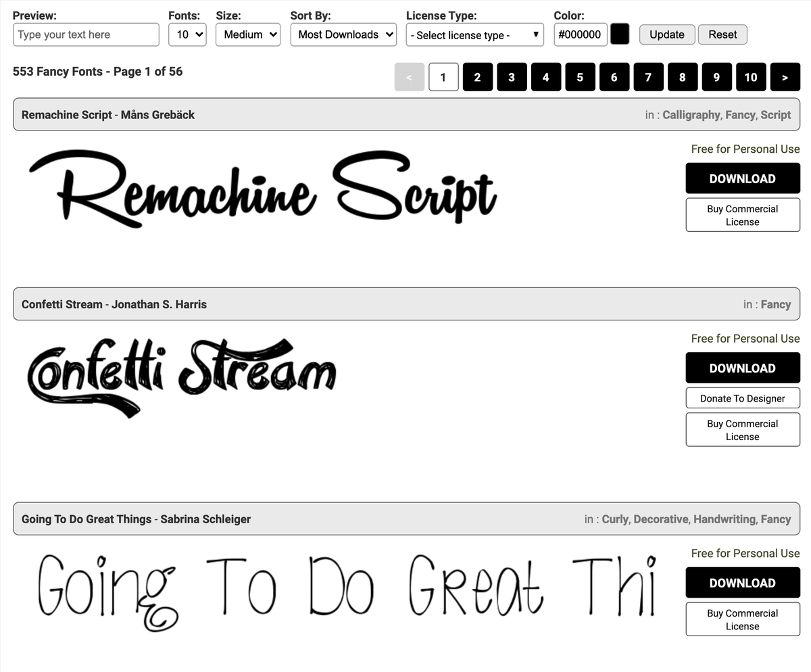Click the preview text input field
This screenshot has width=811, height=672.
point(86,34)
